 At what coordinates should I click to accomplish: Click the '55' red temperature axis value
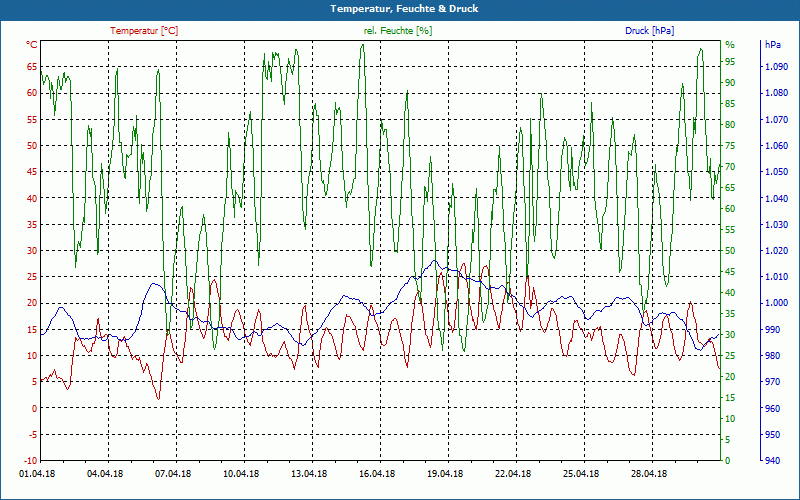(32, 119)
